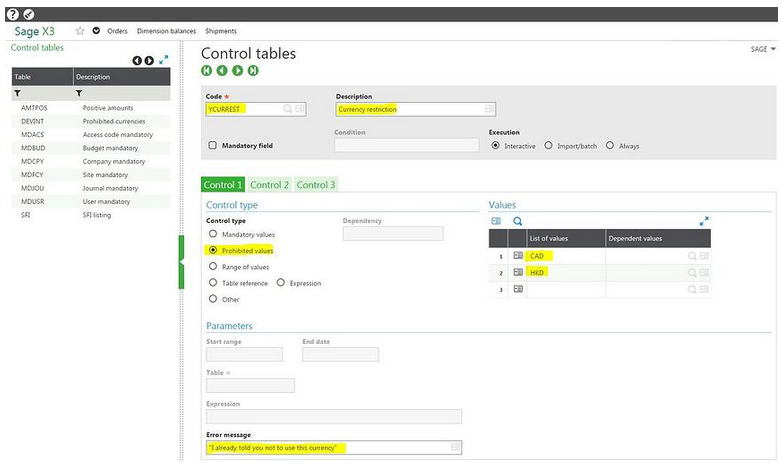This screenshot has width=781, height=465.
Task: Open the SAGE user dropdown
Action: tap(762, 49)
